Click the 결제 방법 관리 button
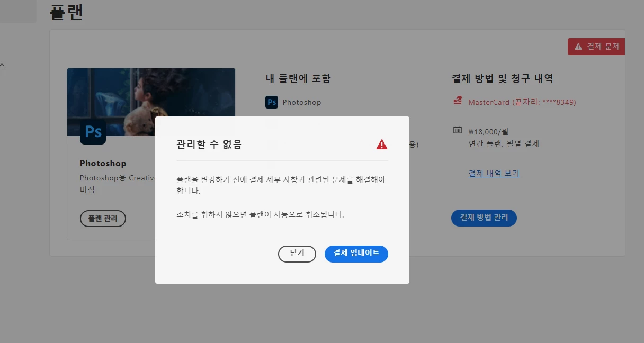644x343 pixels. coord(484,218)
